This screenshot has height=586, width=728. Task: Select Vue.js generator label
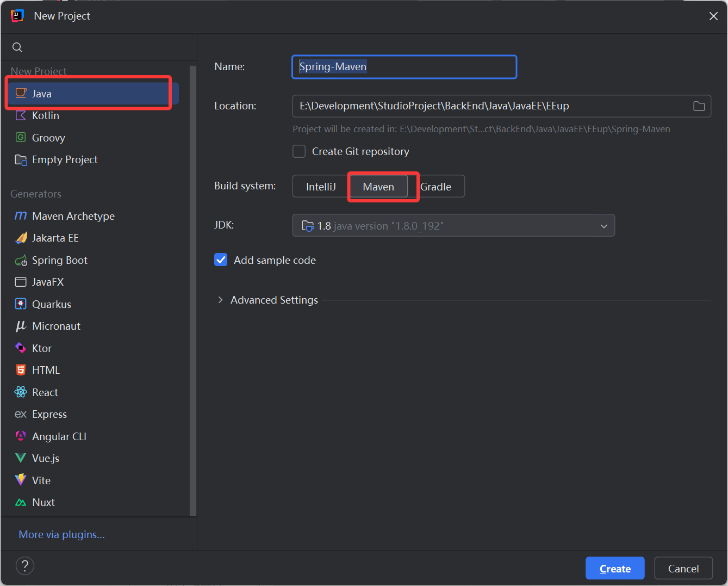[46, 458]
